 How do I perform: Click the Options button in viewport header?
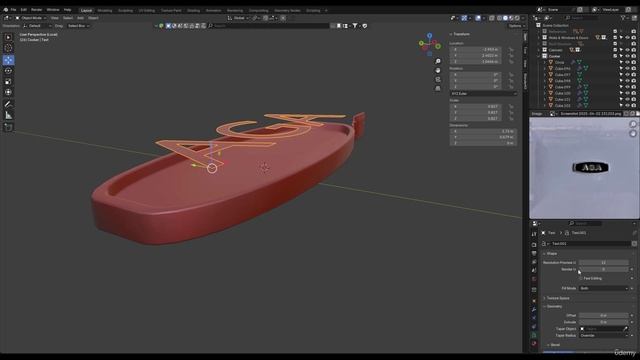tap(516, 26)
